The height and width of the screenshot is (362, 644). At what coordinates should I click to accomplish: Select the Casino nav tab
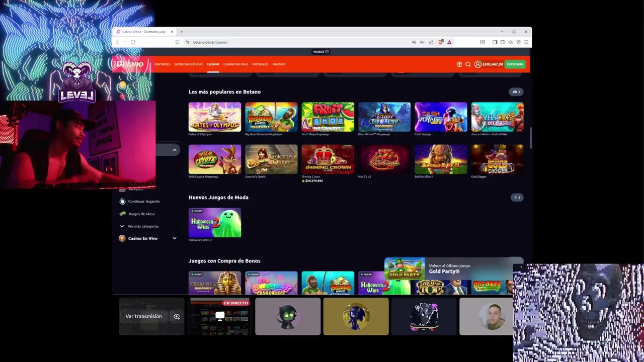[x=213, y=64]
